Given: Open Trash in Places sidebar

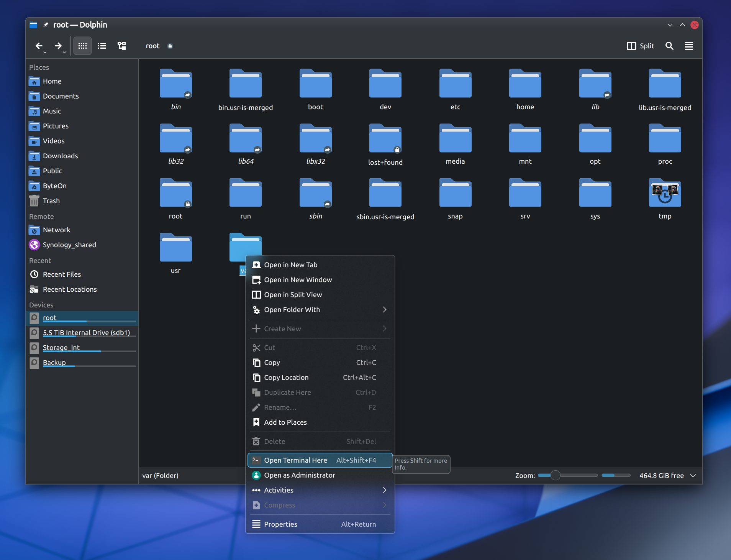Looking at the screenshot, I should coord(51,201).
